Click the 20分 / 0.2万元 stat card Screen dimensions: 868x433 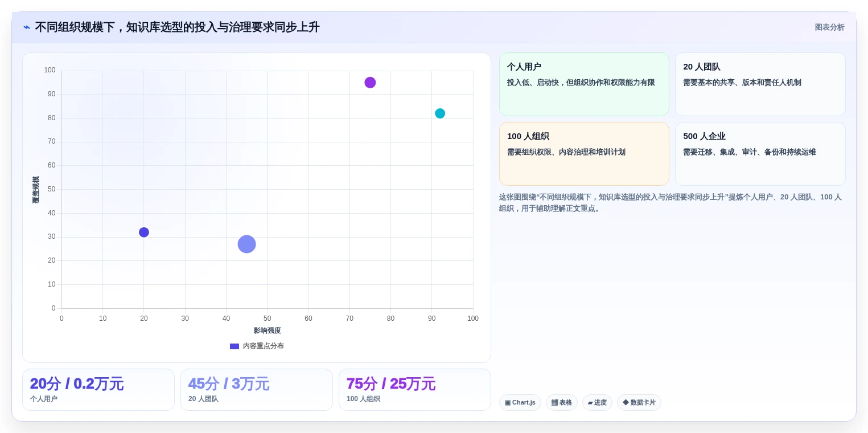point(98,390)
